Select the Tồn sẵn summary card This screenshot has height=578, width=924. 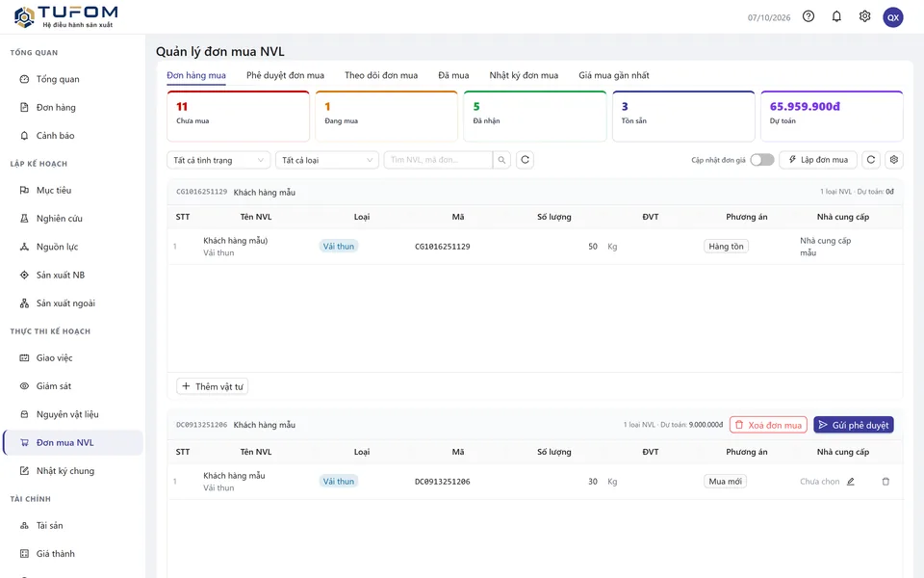683,116
